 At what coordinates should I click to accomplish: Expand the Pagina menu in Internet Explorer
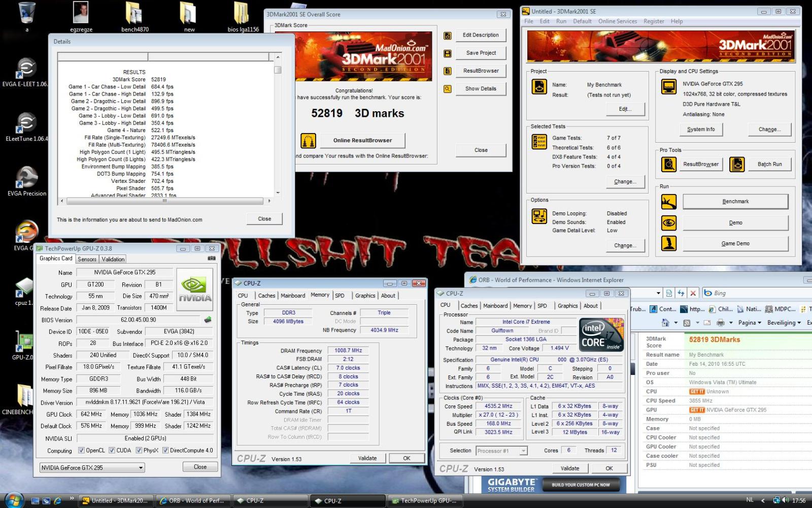pos(750,323)
